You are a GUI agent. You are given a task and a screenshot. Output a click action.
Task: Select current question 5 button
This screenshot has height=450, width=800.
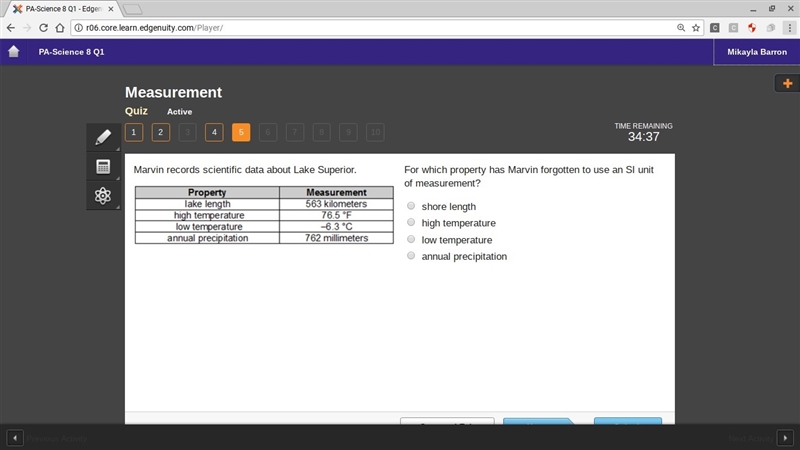[x=241, y=132]
